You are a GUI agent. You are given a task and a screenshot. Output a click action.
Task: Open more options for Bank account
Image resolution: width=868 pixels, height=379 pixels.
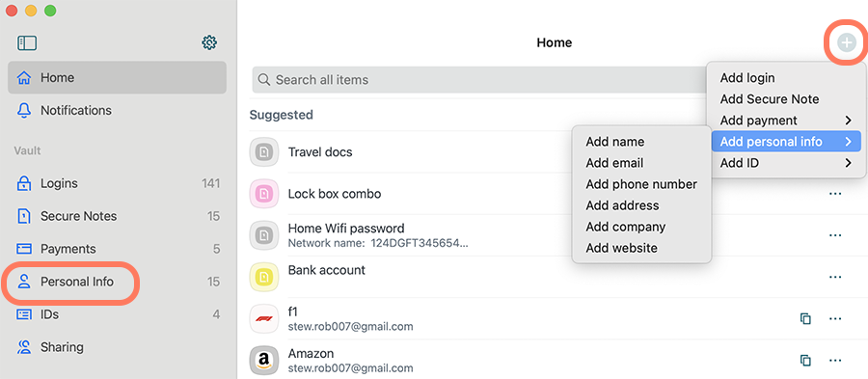835,277
